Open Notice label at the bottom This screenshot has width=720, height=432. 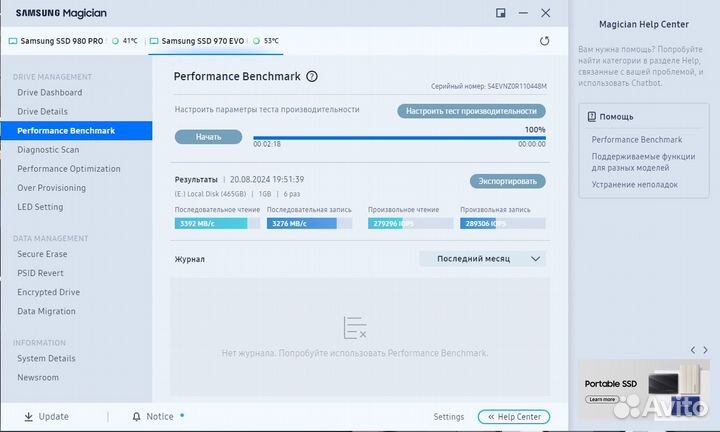pos(160,416)
